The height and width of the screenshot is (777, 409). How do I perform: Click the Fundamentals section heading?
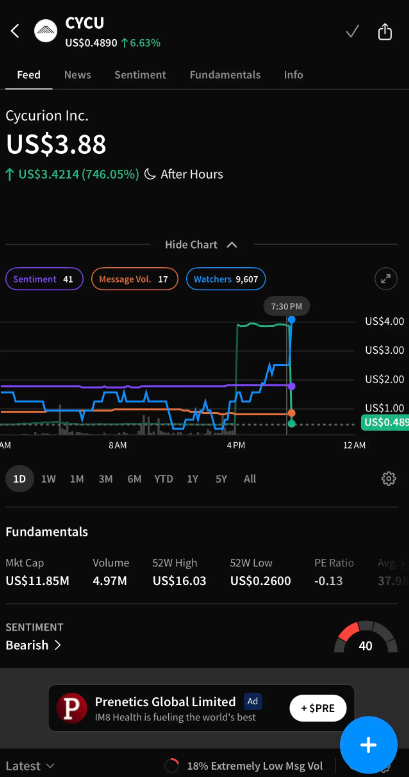tap(47, 532)
